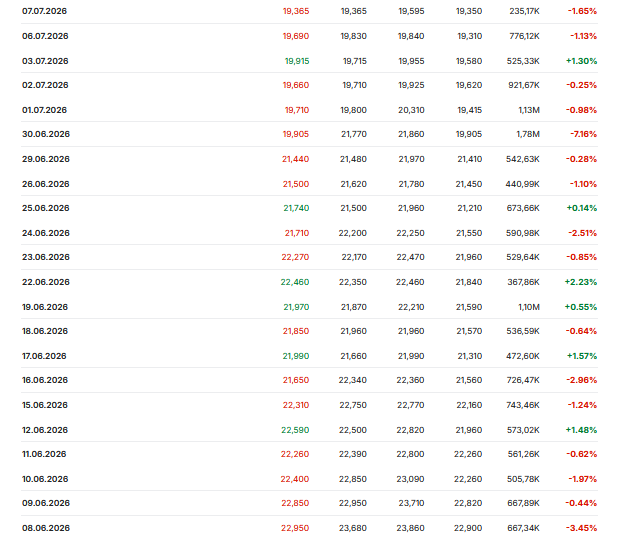Click high value 23,090
This screenshot has height=543, width=618.
coord(411,479)
